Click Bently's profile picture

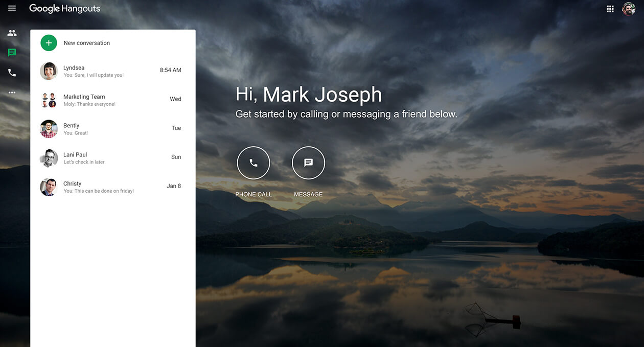click(49, 129)
